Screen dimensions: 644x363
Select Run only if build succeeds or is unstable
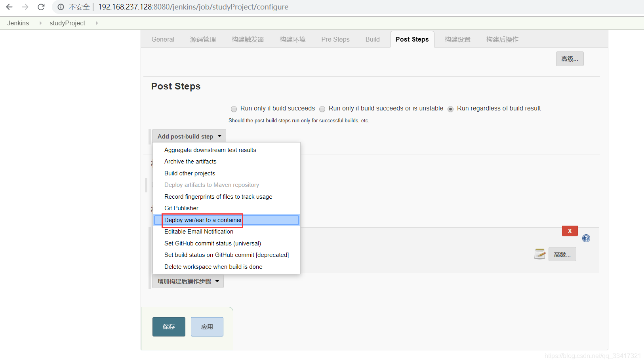coord(322,109)
